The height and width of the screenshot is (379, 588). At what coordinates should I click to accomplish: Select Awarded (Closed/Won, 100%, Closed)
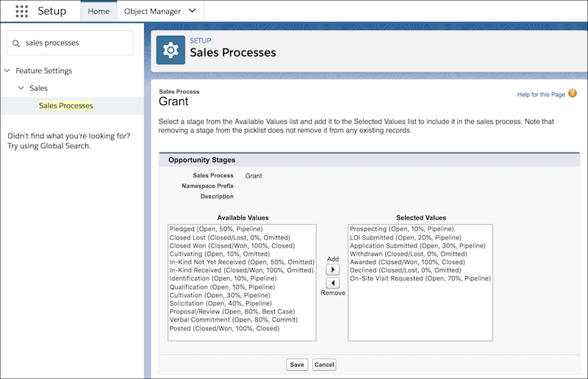point(408,262)
